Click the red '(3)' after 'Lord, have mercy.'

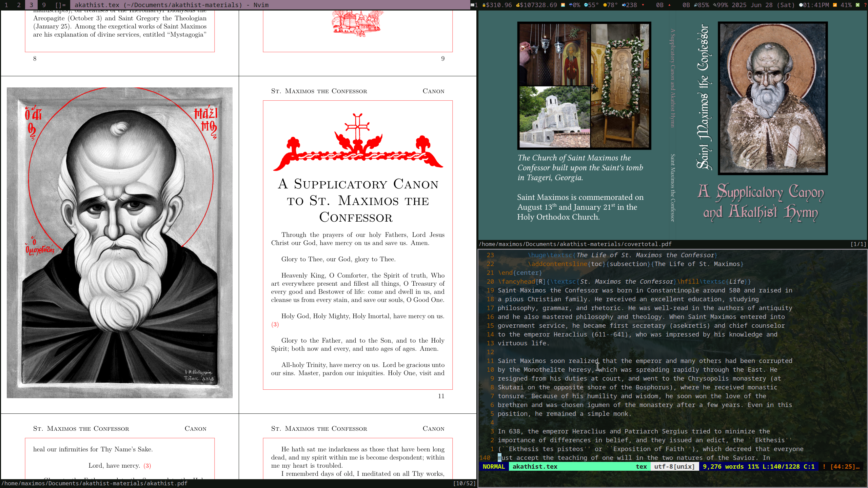(147, 466)
